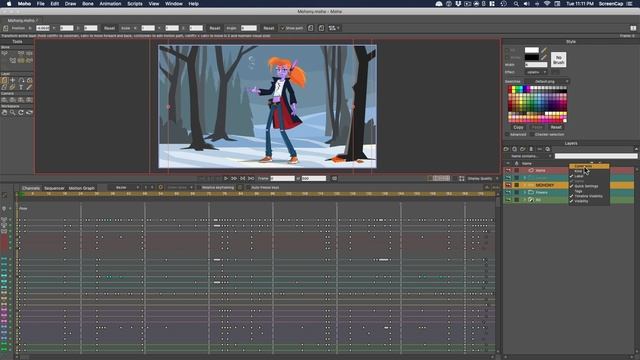This screenshot has width=640, height=360.
Task: Click Reset next to Scale fields
Action: tap(215, 28)
